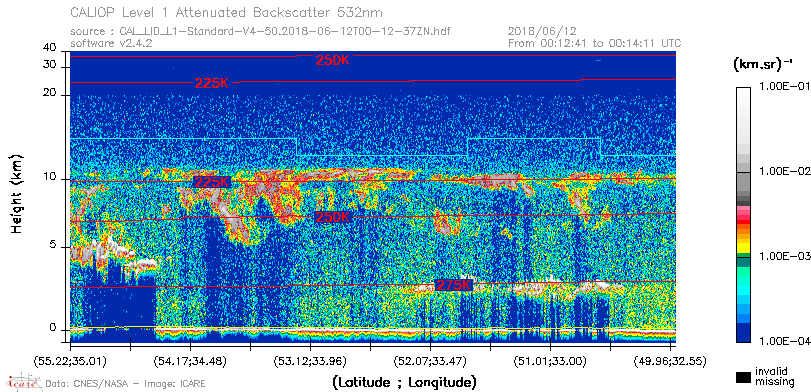This screenshot has width=811, height=392.
Task: Click the (49.96;32.55) axis coordinate label
Action: (x=670, y=360)
